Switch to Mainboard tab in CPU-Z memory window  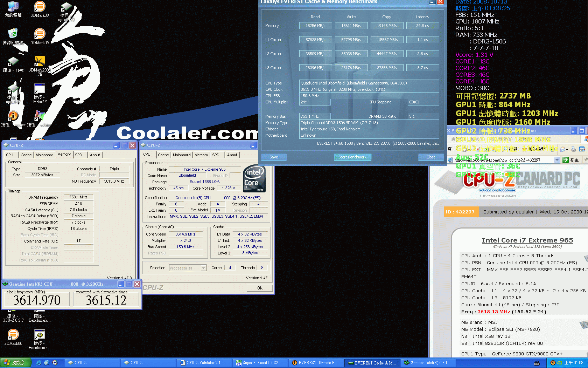coord(44,155)
